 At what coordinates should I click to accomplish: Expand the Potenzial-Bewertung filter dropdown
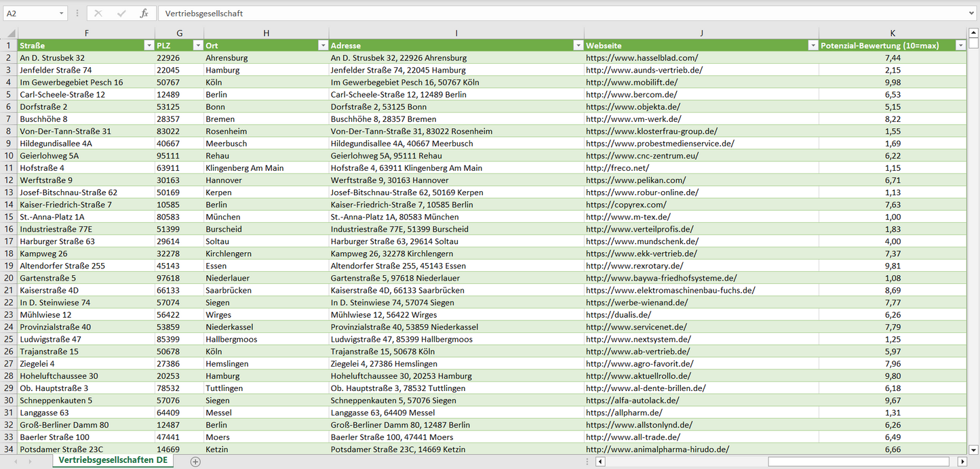click(960, 45)
